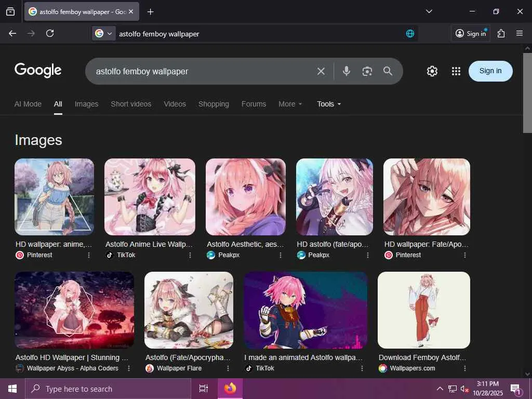Open the list all tabs dropdown
532x399 pixels.
[429, 11]
